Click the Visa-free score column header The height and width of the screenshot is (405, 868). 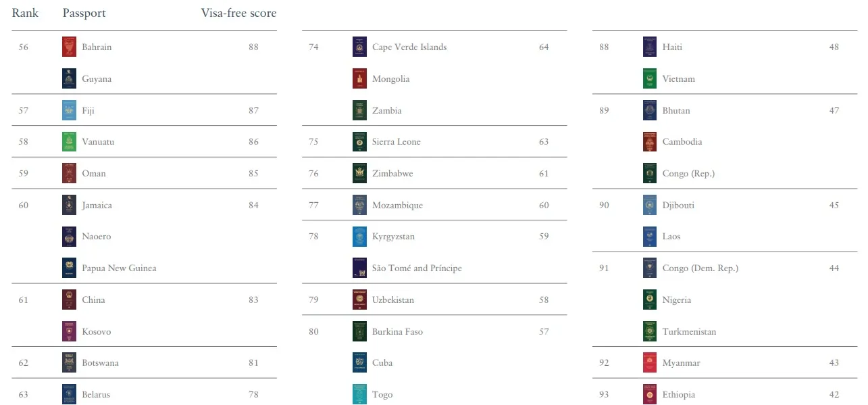[x=238, y=14]
